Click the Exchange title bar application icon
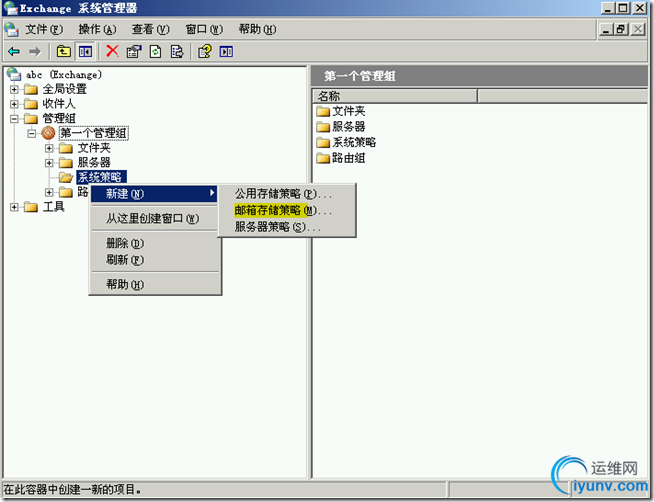The height and width of the screenshot is (502, 654). coord(10,8)
